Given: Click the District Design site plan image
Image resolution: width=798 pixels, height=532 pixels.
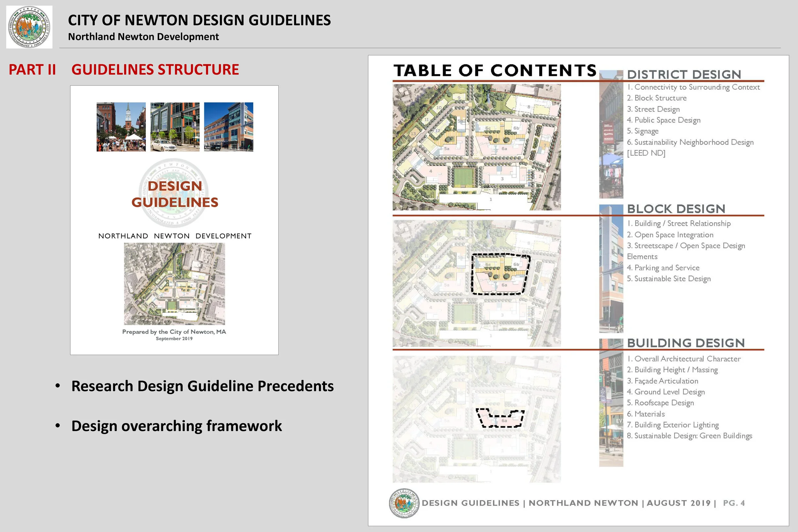Looking at the screenshot, I should click(x=476, y=147).
